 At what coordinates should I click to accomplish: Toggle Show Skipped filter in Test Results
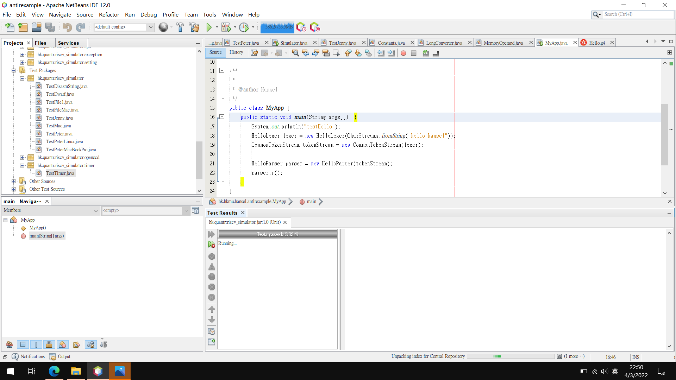[x=211, y=298]
